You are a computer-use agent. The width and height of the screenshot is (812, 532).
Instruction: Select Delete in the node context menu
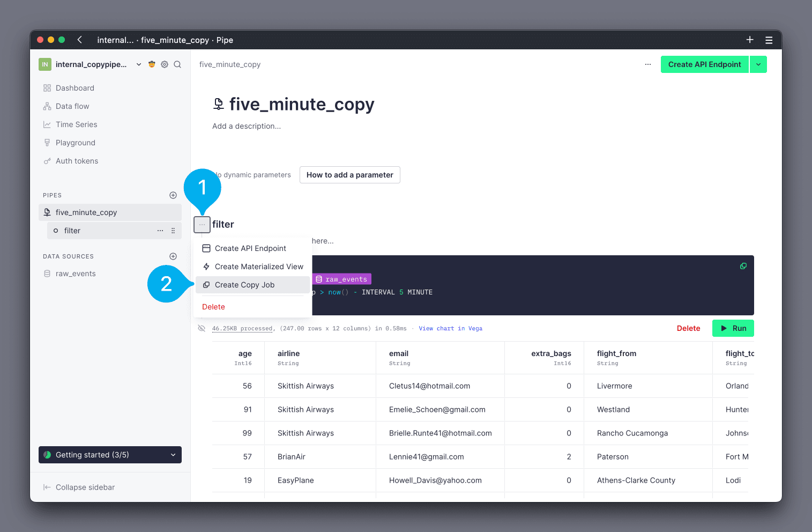coord(213,307)
